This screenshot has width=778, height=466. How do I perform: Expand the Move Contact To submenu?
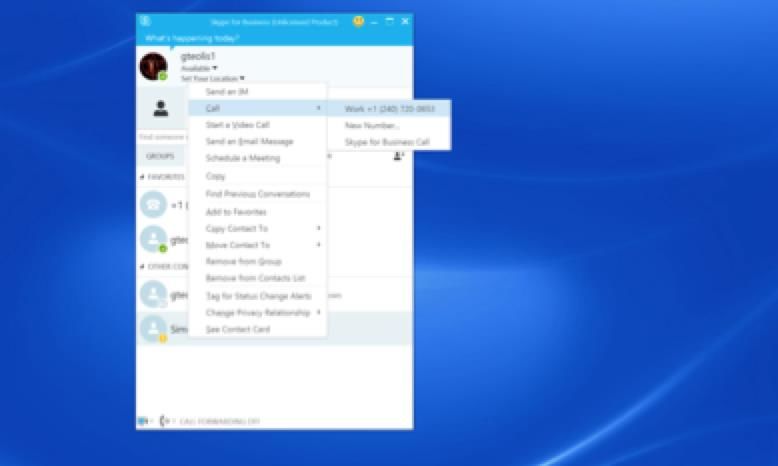tap(319, 245)
